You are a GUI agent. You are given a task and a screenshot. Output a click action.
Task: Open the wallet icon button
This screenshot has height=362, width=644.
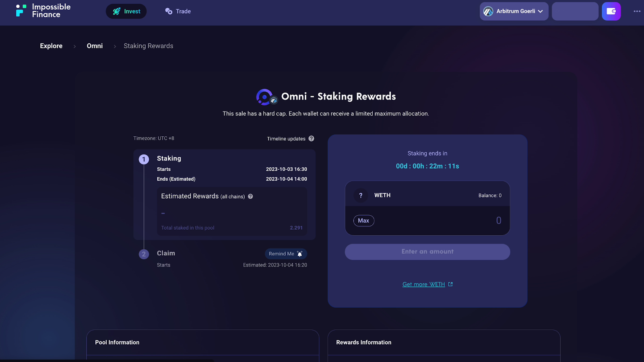coord(611,11)
